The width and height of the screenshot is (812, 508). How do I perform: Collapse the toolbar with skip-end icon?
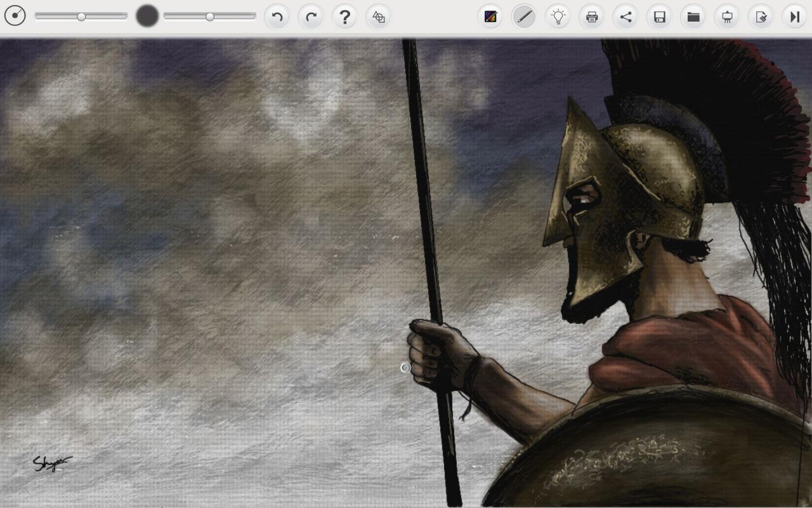pyautogui.click(x=794, y=17)
